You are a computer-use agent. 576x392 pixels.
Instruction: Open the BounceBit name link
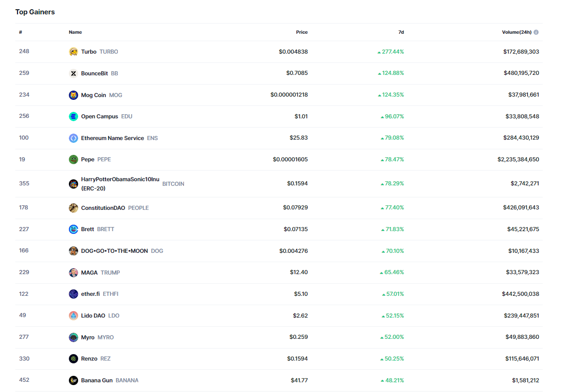point(94,73)
